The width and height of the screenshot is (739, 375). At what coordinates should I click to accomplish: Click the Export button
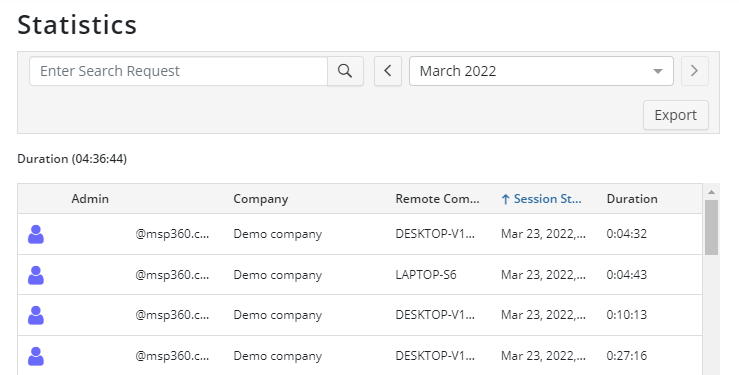pos(676,115)
